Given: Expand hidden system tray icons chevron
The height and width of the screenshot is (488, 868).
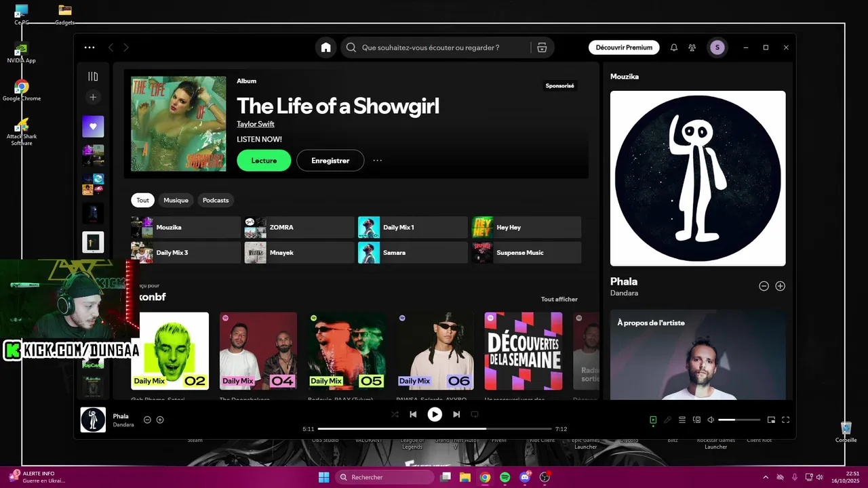Looking at the screenshot, I should pos(766,477).
